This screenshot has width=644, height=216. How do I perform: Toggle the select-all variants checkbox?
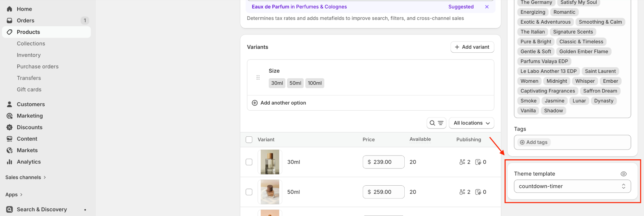(249, 140)
